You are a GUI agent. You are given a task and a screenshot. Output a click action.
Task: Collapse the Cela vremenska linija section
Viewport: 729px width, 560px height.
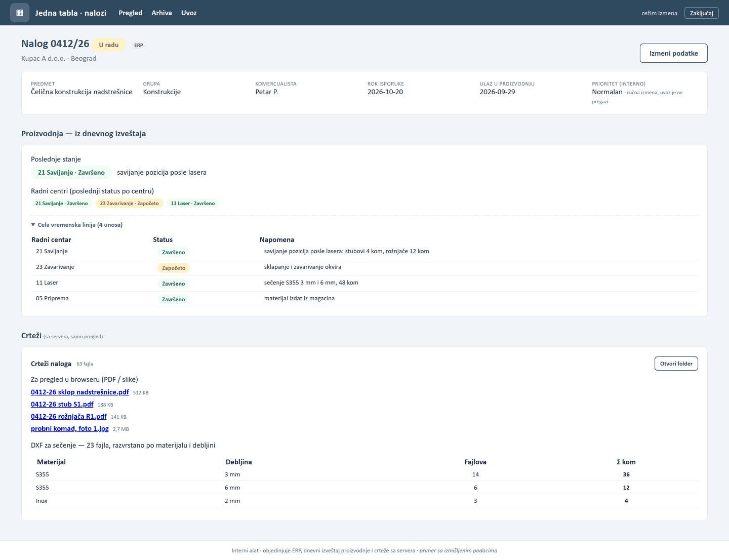76,225
